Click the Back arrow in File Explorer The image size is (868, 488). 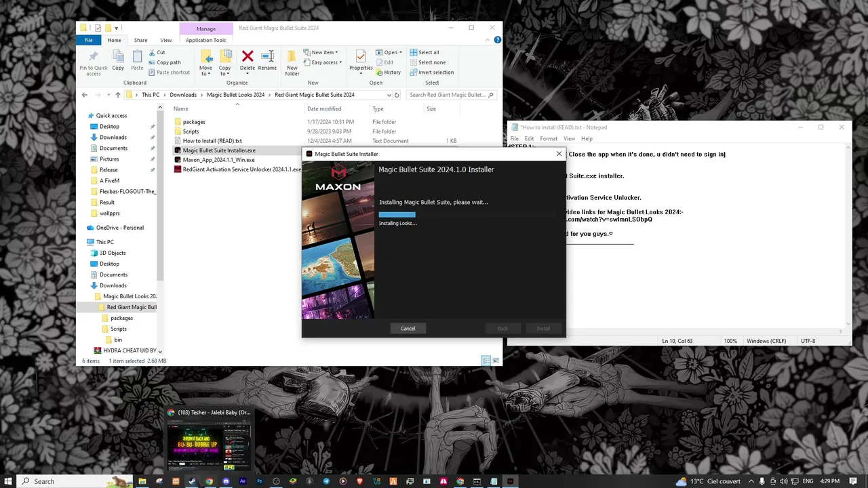point(84,95)
